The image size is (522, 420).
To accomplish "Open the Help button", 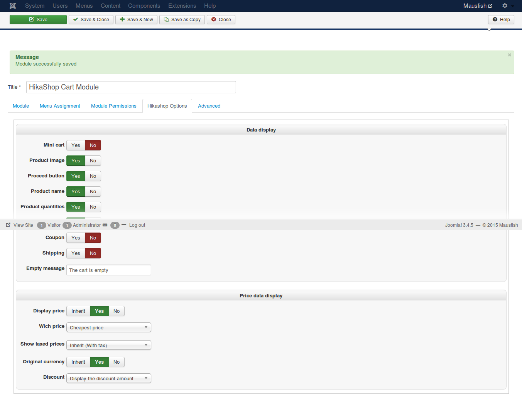I will click(501, 20).
